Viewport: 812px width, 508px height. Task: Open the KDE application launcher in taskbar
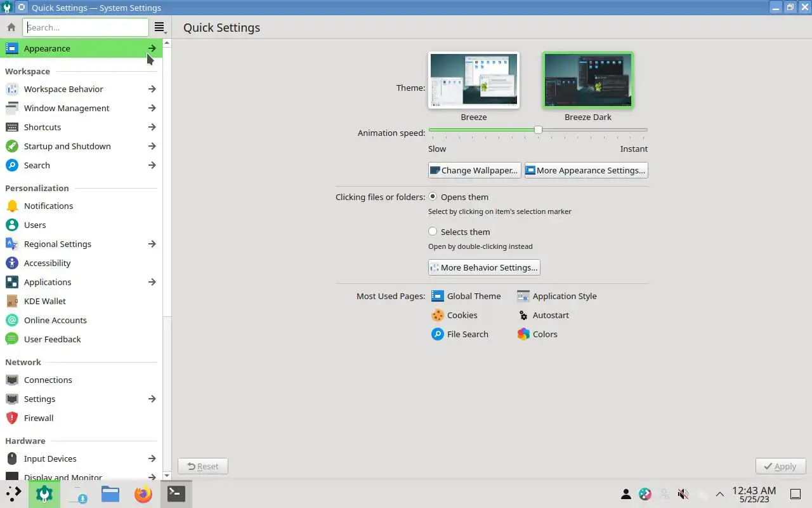click(x=13, y=493)
